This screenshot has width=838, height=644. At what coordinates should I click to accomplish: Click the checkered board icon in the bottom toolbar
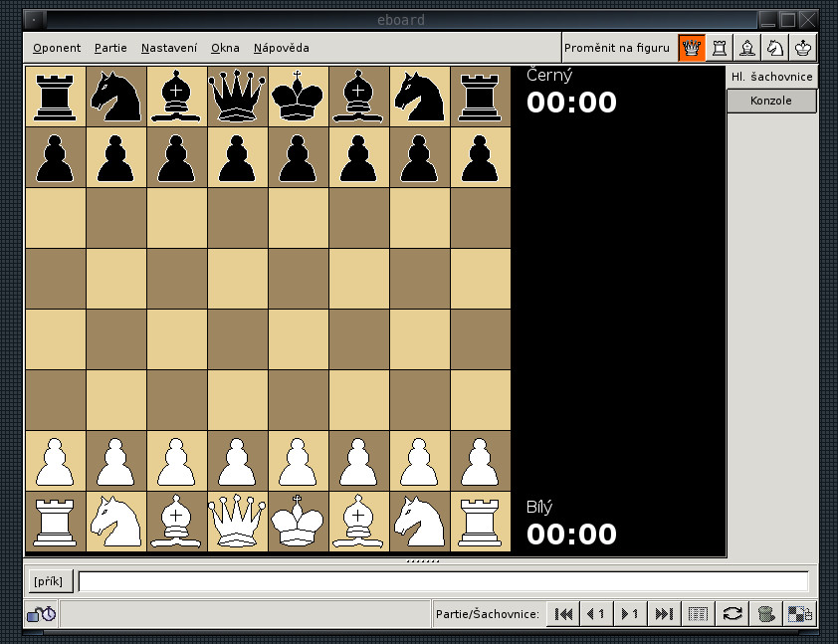[x=798, y=614]
